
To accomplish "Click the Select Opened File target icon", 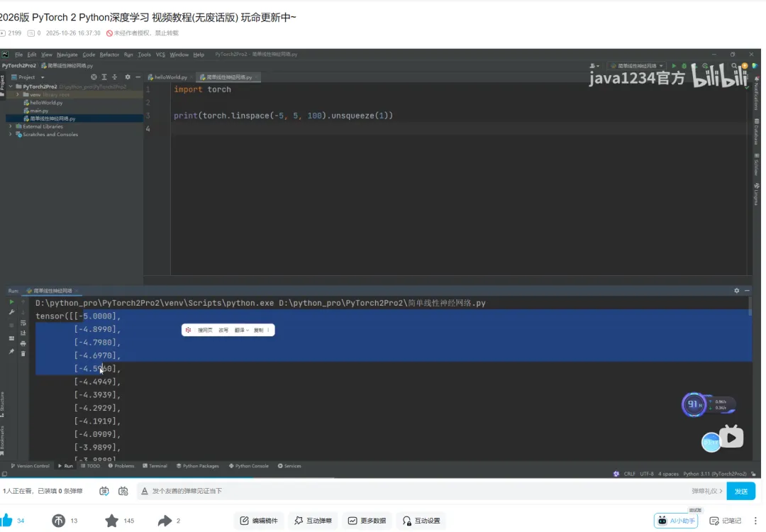I will click(x=94, y=77).
